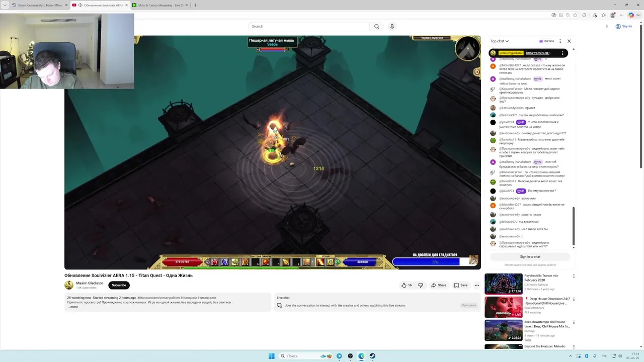This screenshot has height=362, width=644.
Task: Open pinned message three-dot menu
Action: pos(562,53)
